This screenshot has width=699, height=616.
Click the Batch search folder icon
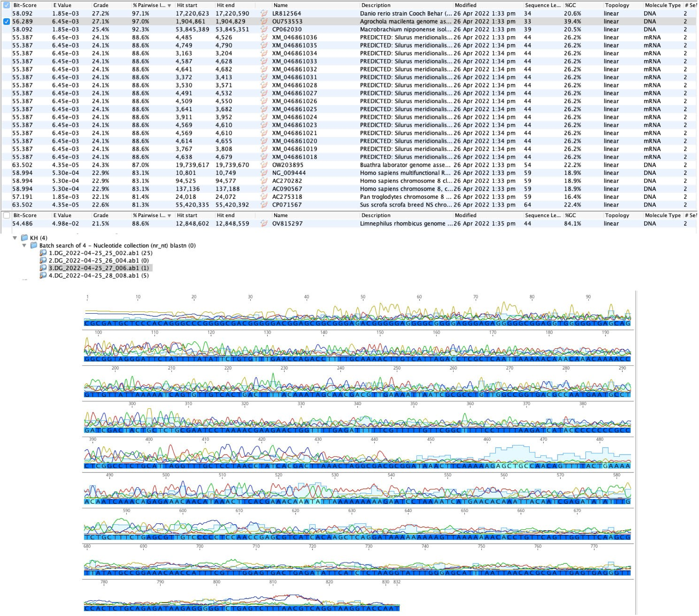pyautogui.click(x=34, y=246)
